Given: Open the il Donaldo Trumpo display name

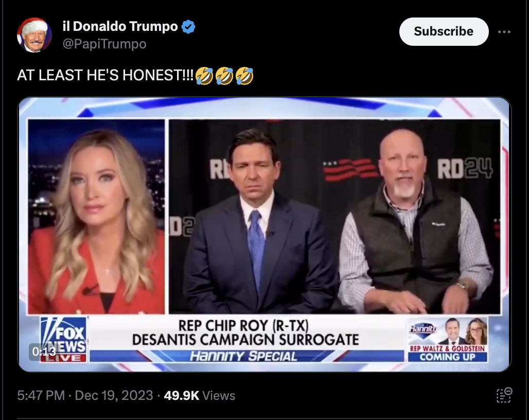Looking at the screenshot, I should coord(120,26).
